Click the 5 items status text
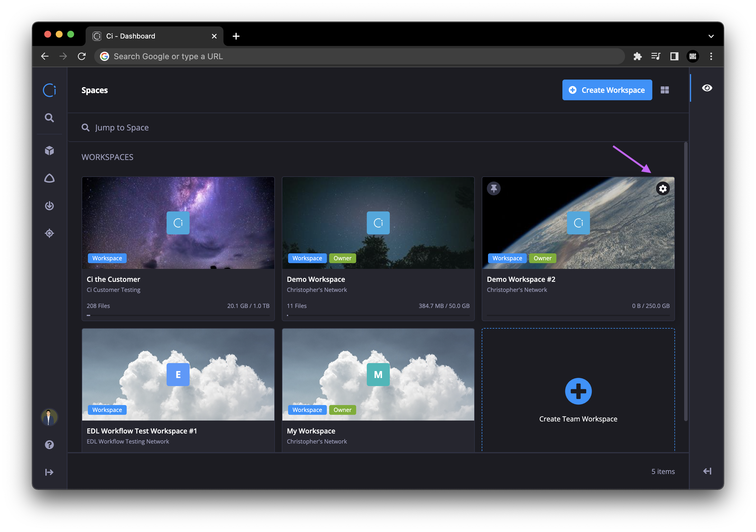Viewport: 756px width, 532px height. coord(663,471)
